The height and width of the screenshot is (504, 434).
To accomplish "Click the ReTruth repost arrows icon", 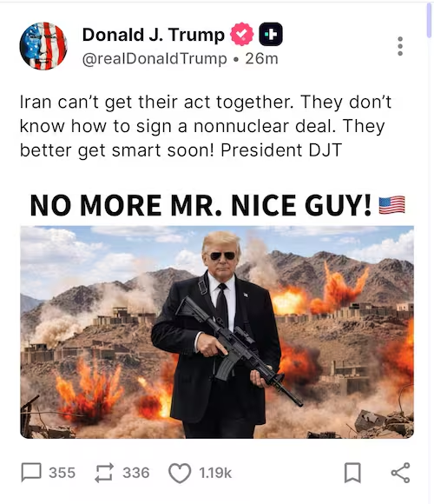I will (104, 473).
